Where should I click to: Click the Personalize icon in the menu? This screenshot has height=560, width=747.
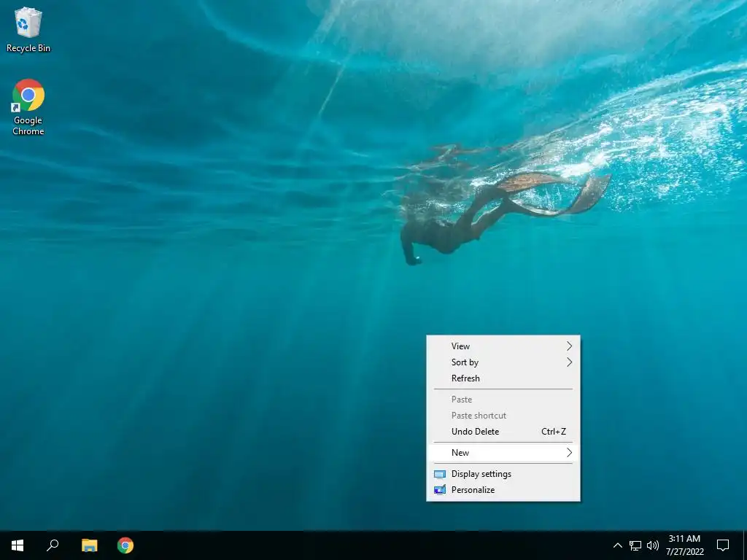(440, 490)
